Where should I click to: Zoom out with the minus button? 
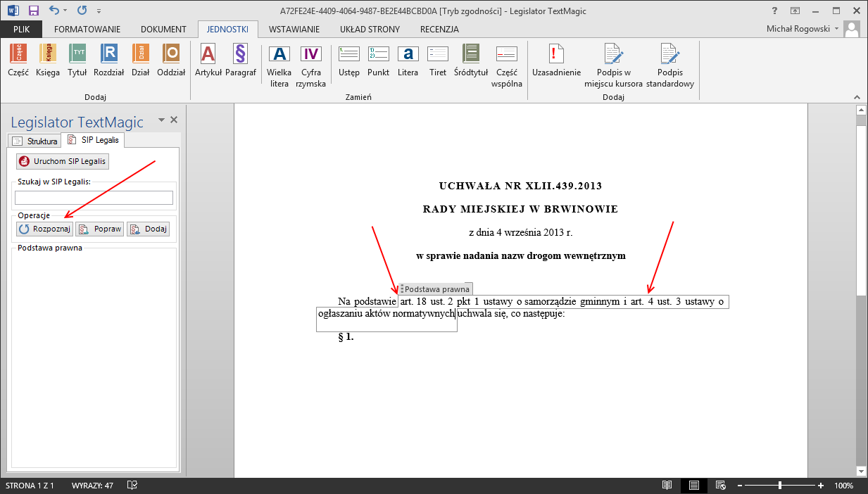(x=740, y=486)
